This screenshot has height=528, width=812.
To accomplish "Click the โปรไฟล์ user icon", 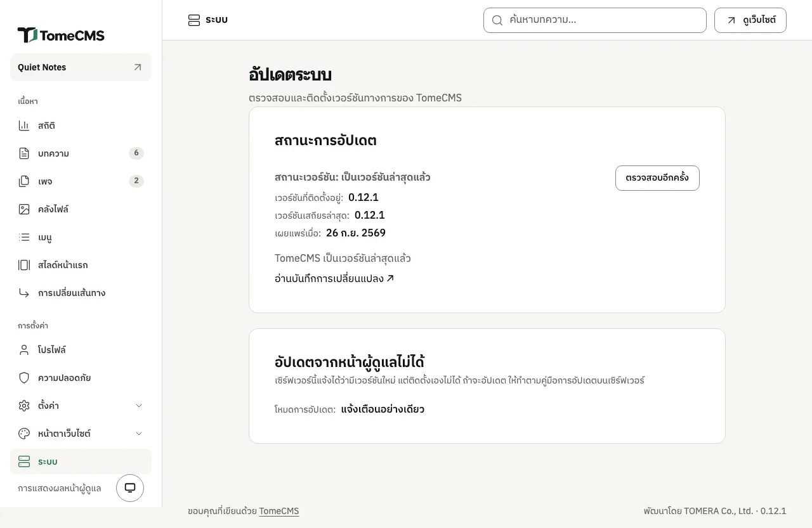I will tap(24, 350).
